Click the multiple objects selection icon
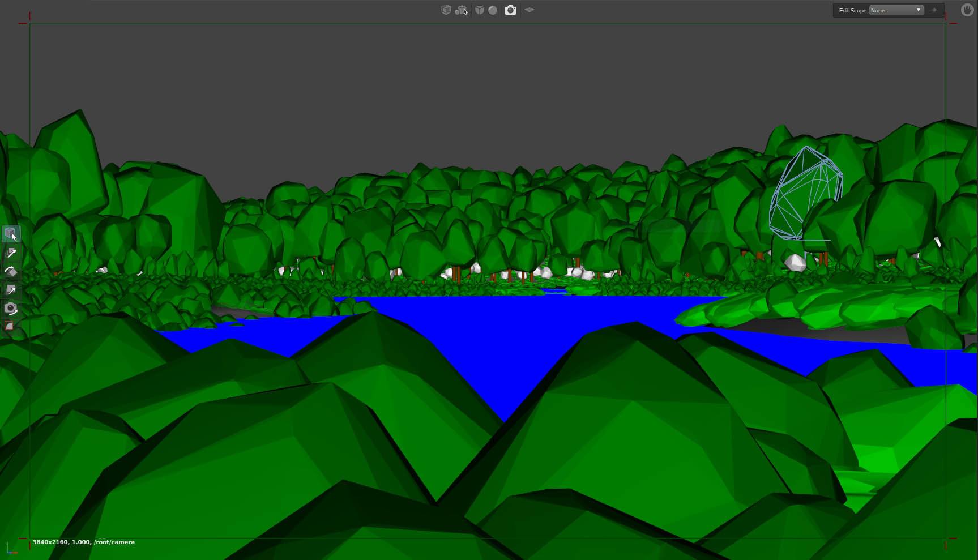The height and width of the screenshot is (560, 978). (461, 10)
